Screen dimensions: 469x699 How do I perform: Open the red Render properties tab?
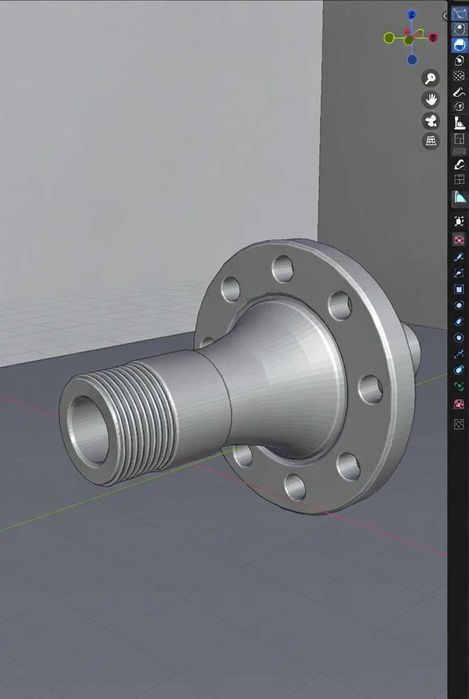point(459,240)
